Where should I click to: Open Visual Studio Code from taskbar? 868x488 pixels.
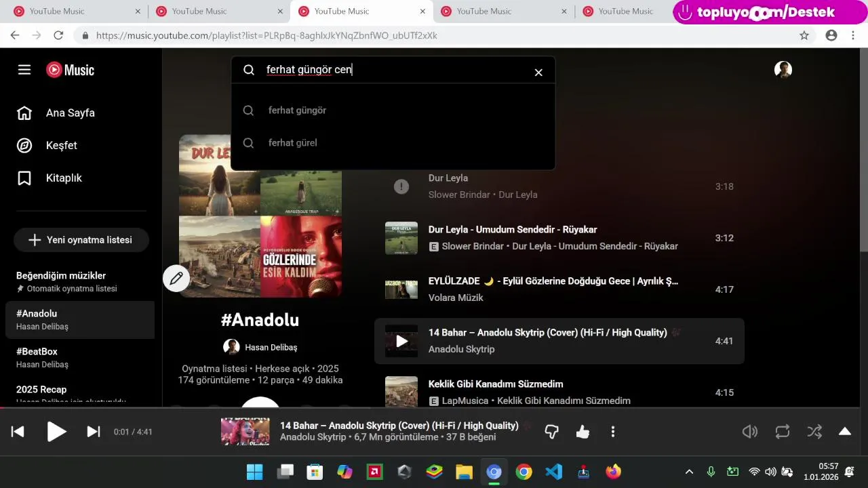(x=553, y=472)
